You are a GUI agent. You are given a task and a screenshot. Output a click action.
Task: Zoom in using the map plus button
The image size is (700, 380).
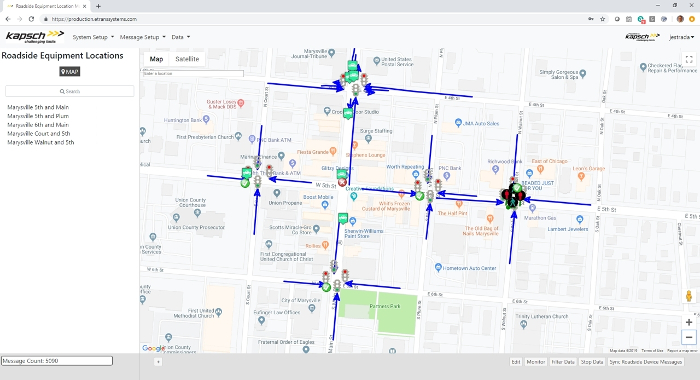[689, 322]
